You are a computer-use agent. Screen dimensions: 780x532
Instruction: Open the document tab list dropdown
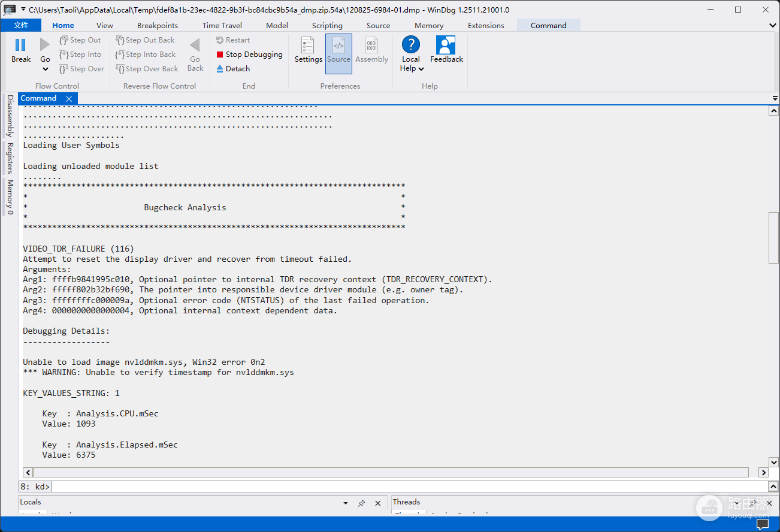[775, 98]
